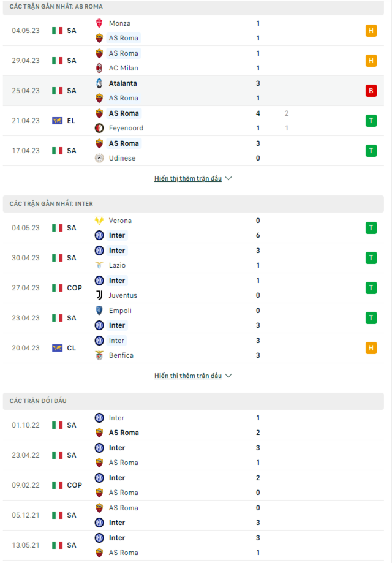Open the Atalanta team name link
Viewport: 392px width, 563px height.
click(123, 83)
